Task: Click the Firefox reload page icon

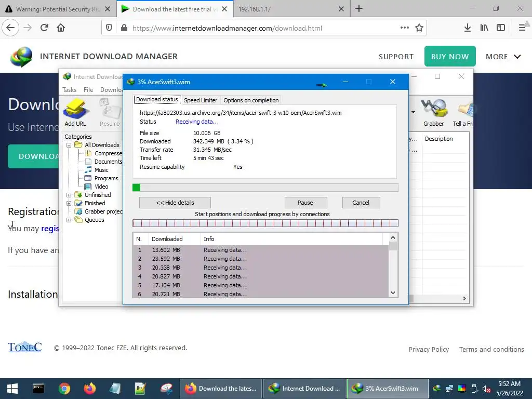Action: [44, 28]
